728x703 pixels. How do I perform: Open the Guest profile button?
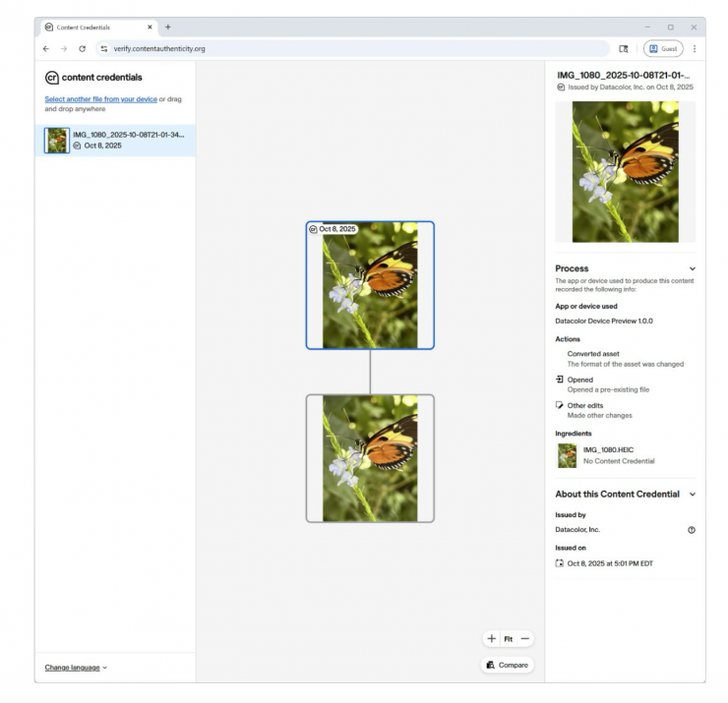point(662,47)
